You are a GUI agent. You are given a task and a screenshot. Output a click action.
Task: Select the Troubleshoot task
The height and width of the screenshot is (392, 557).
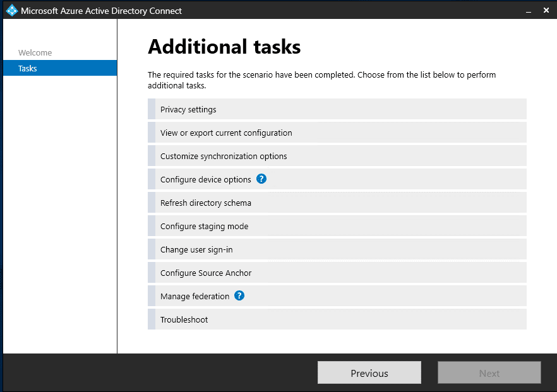337,319
